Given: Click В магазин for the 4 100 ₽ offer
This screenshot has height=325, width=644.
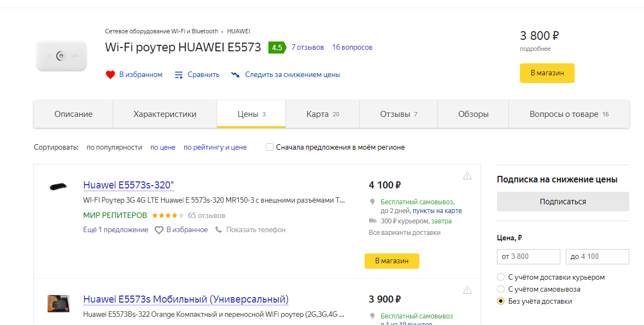Looking at the screenshot, I should 392,261.
